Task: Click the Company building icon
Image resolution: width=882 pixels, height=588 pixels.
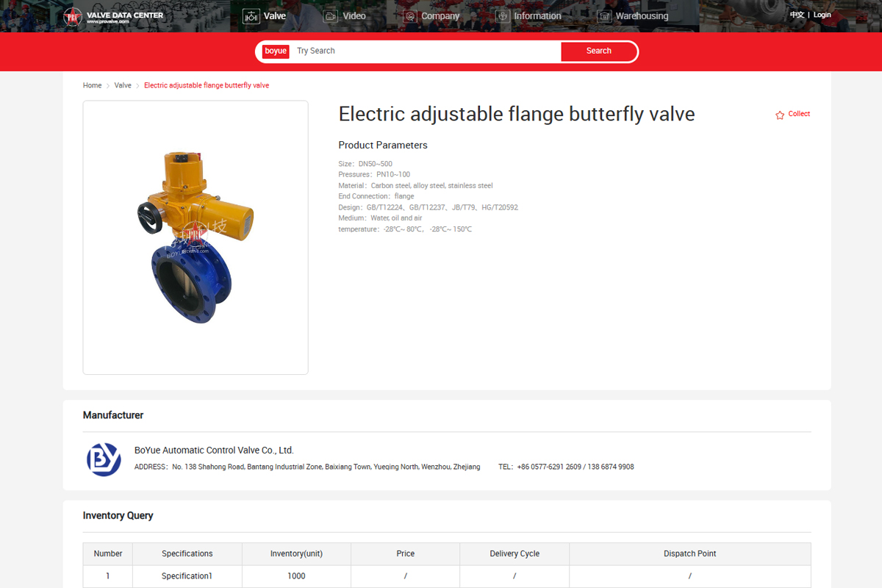Action: tap(409, 16)
